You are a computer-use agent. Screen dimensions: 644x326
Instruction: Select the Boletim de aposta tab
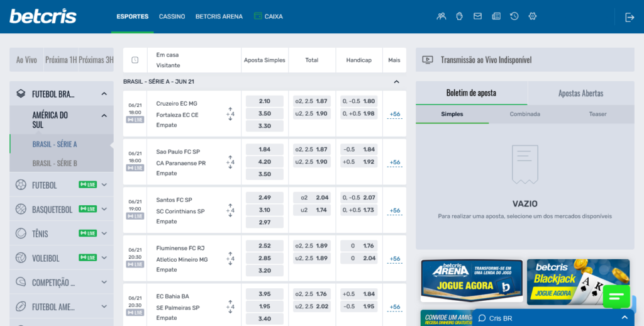tap(472, 93)
